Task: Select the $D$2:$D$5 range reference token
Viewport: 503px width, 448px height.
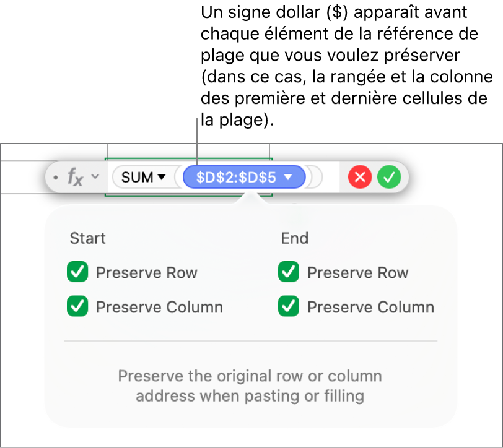Action: (x=235, y=178)
